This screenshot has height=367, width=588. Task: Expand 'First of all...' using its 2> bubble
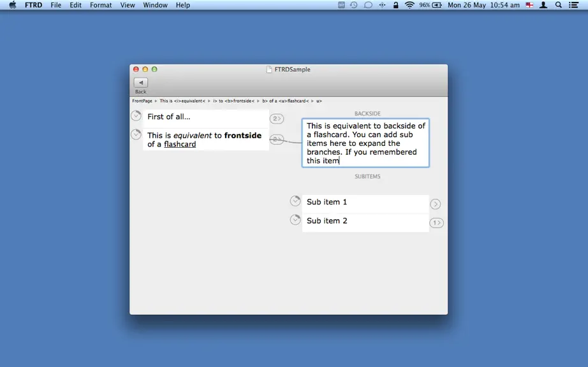tap(277, 119)
